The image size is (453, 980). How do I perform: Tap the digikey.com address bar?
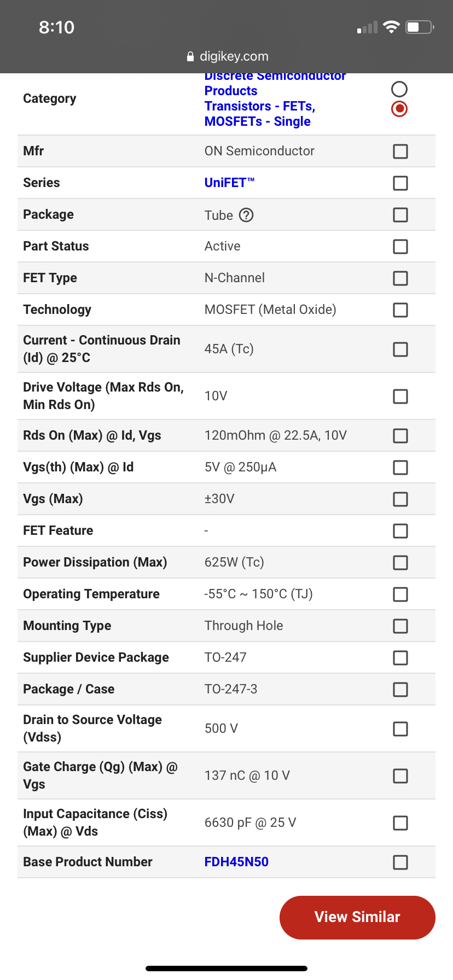(226, 56)
